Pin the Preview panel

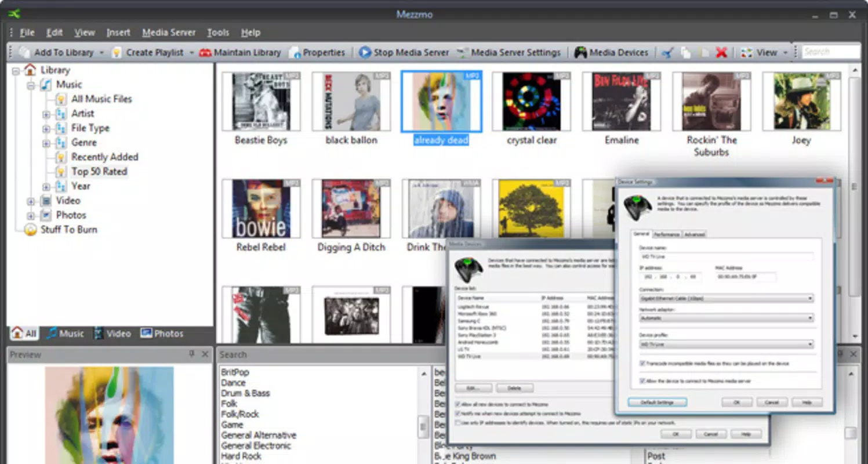pyautogui.click(x=192, y=354)
